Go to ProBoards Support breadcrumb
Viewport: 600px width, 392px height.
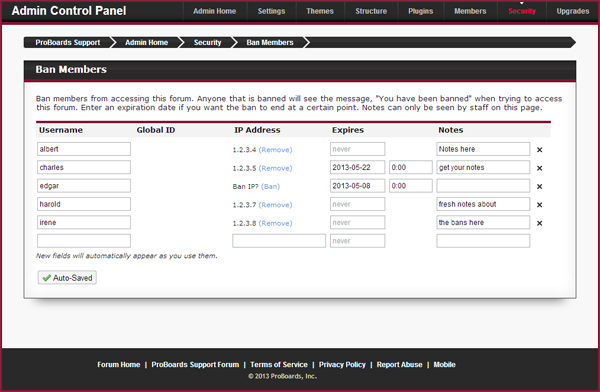[68, 42]
